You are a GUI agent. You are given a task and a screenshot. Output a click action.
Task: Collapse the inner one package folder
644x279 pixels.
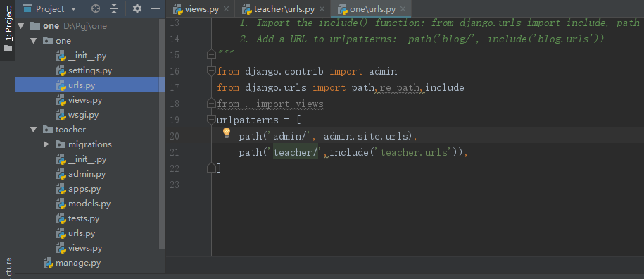(x=33, y=41)
